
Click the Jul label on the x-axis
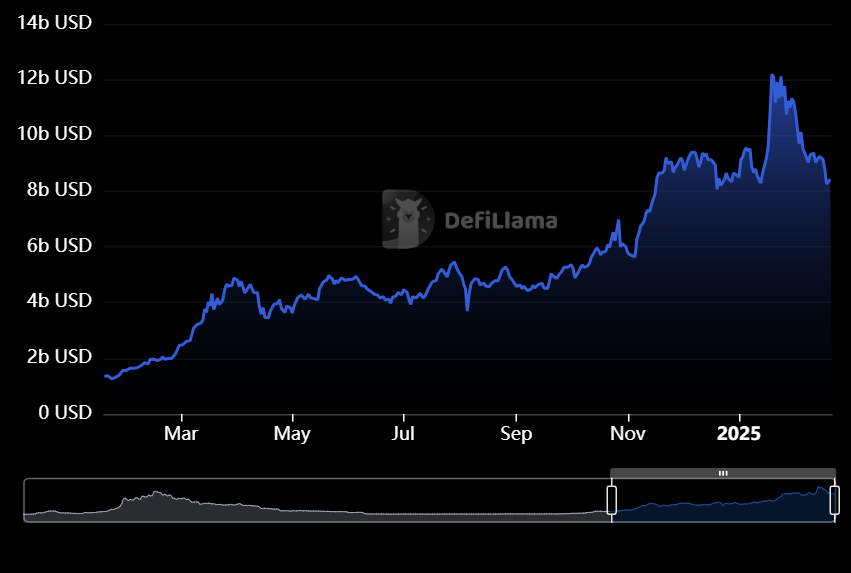tap(403, 435)
